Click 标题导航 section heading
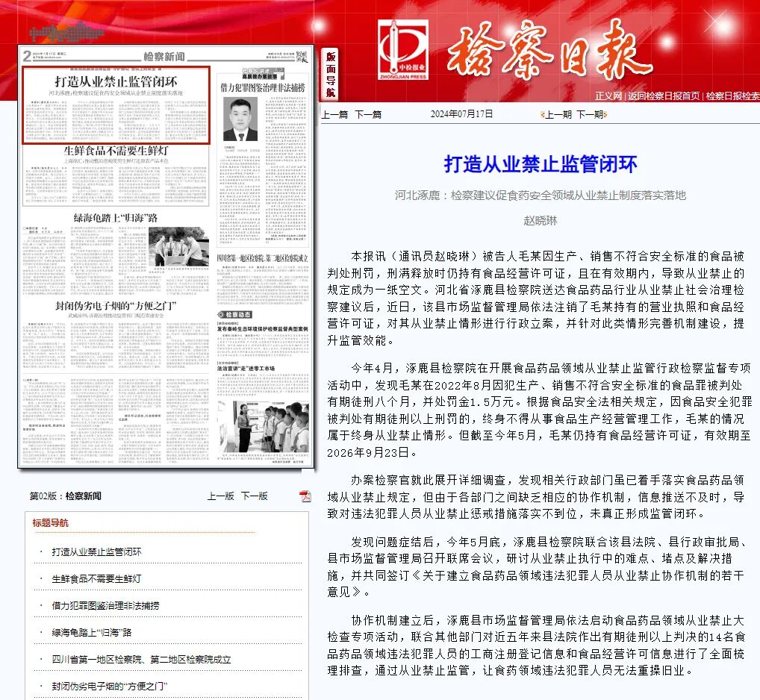This screenshot has height=700, width=760. (x=51, y=522)
